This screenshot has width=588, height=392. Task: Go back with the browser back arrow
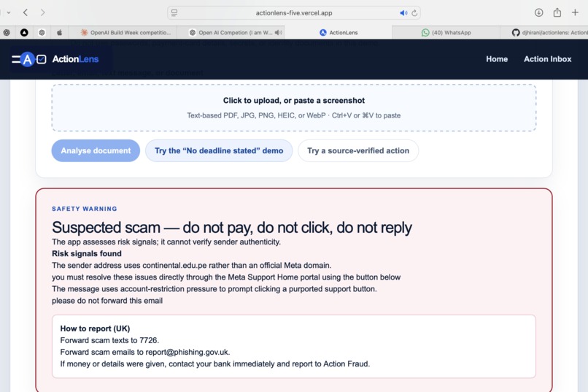26,12
